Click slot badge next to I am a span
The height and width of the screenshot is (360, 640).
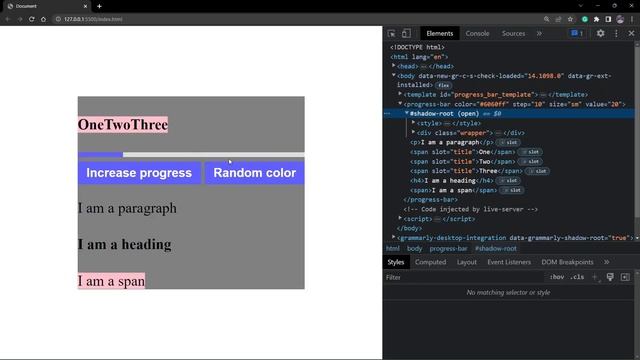(x=512, y=190)
